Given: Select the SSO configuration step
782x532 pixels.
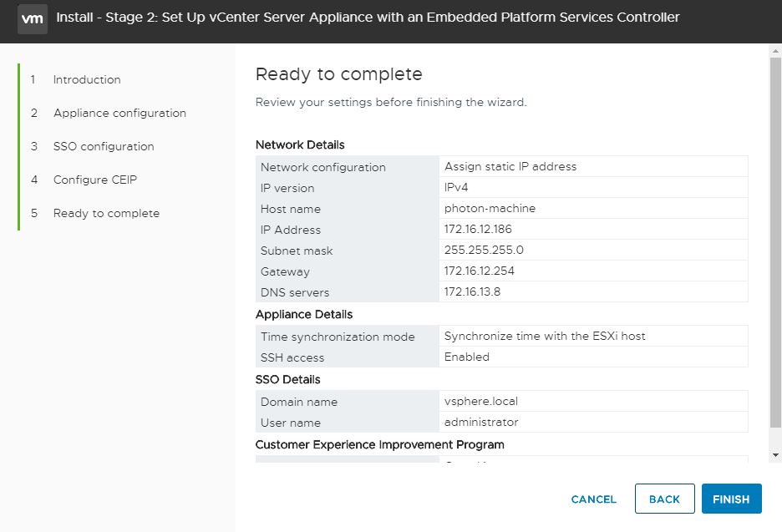Looking at the screenshot, I should [x=104, y=146].
